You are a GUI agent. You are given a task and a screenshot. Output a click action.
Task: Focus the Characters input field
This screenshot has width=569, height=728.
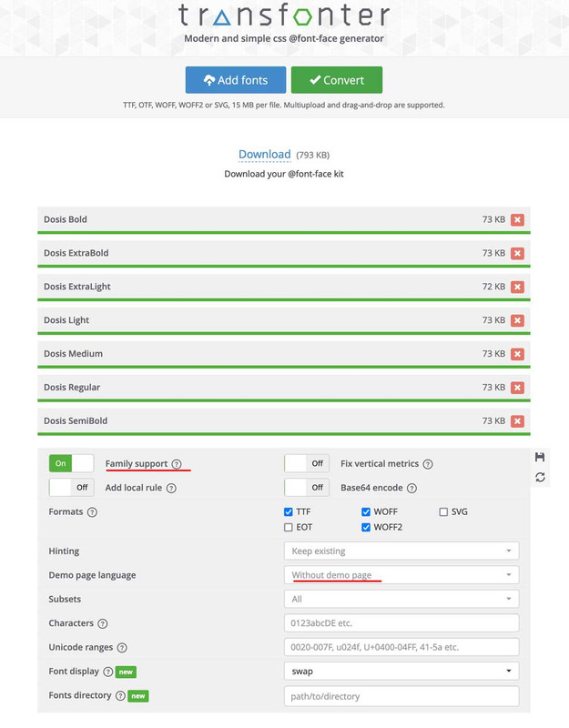(401, 623)
